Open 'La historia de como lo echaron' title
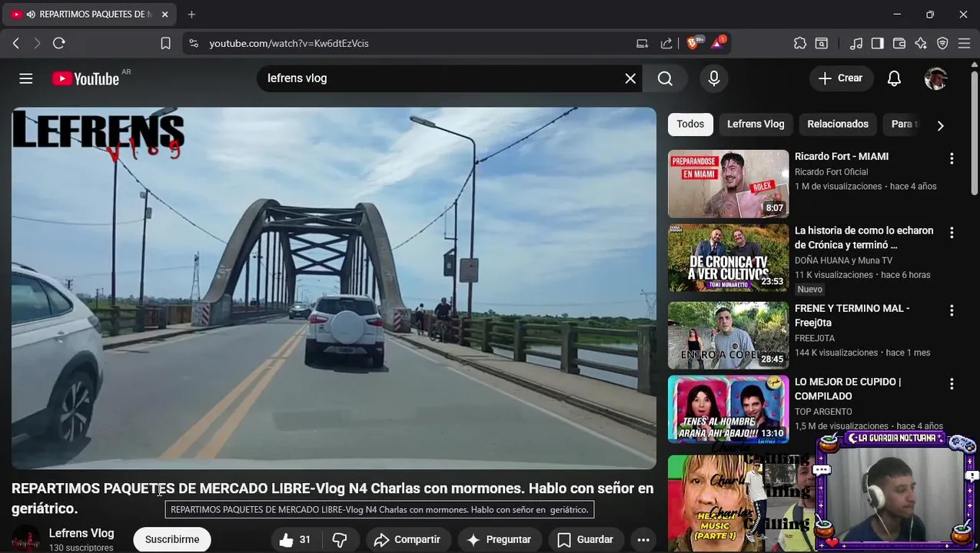This screenshot has width=980, height=553. (x=864, y=238)
